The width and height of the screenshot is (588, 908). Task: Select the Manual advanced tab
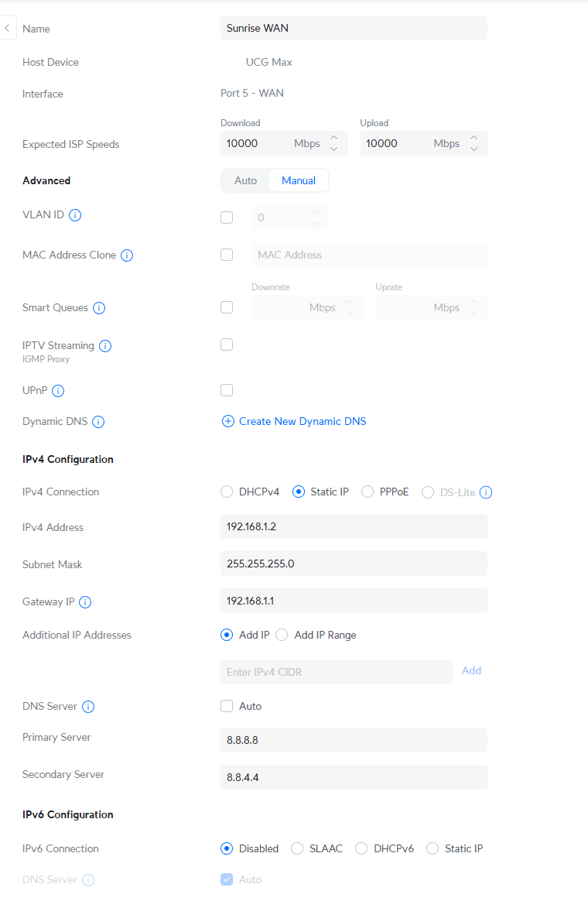point(299,180)
